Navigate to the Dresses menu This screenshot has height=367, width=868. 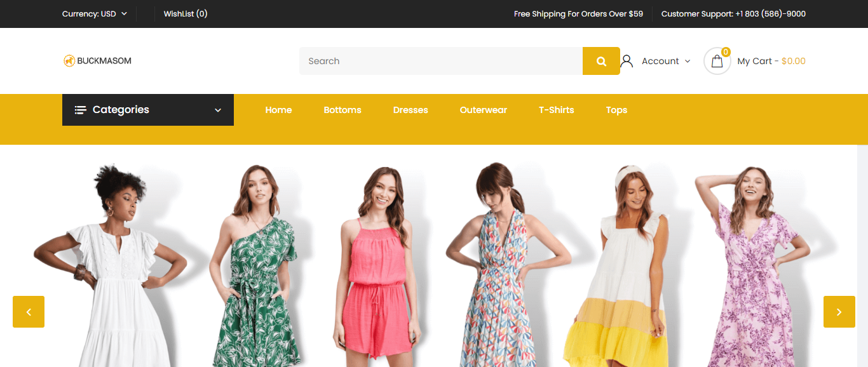click(x=410, y=110)
